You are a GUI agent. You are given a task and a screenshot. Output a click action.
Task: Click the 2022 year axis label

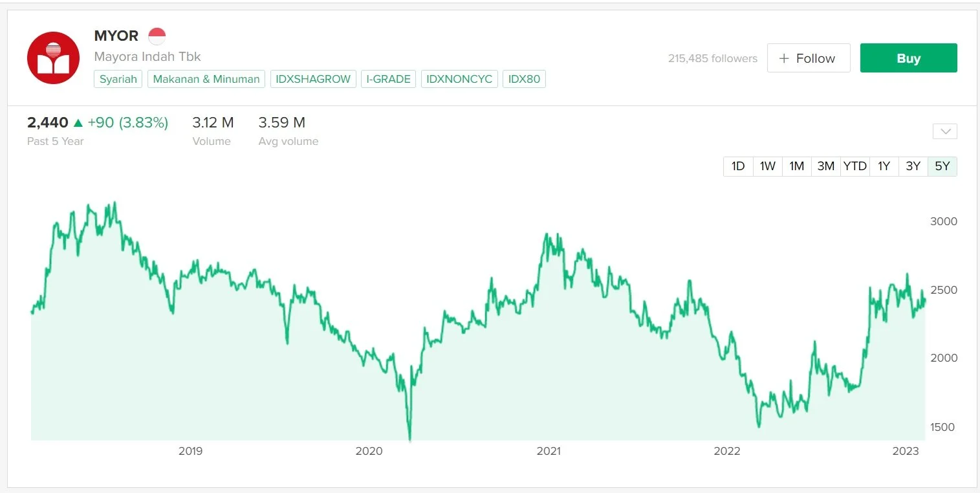pos(727,451)
